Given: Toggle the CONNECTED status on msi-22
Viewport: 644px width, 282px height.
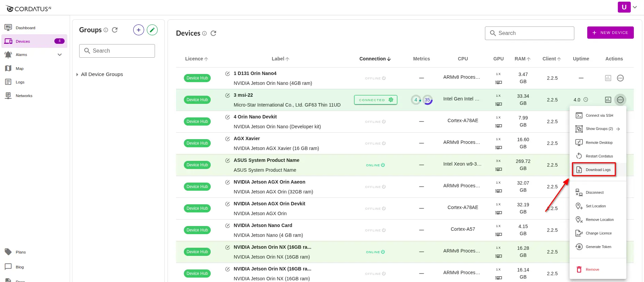Looking at the screenshot, I should pyautogui.click(x=376, y=100).
